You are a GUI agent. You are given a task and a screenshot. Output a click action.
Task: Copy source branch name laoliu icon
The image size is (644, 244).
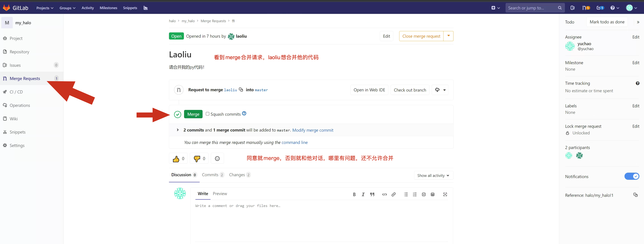[241, 90]
